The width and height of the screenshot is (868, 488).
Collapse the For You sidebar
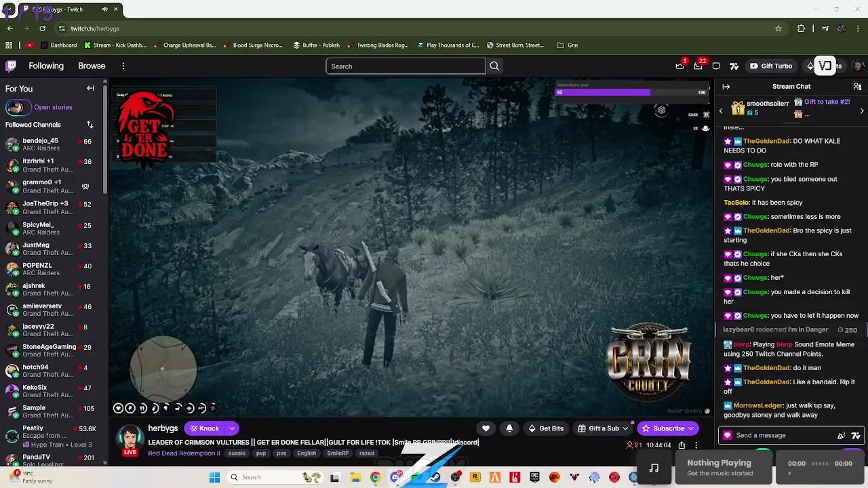(x=90, y=88)
